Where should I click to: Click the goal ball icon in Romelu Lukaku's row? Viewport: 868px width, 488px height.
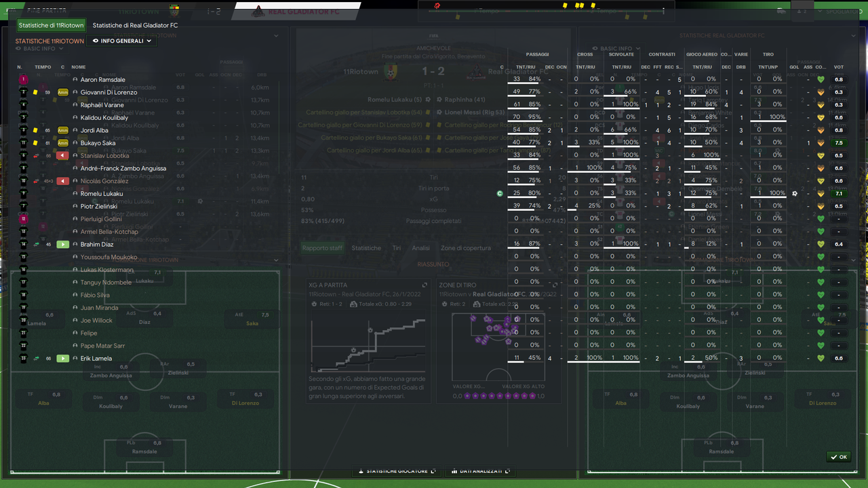[795, 193]
